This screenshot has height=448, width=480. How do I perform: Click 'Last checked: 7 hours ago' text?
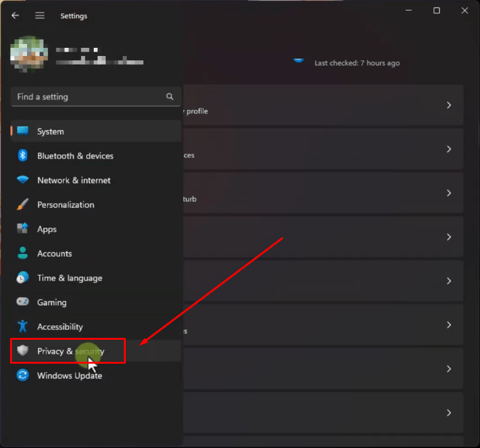pos(357,63)
